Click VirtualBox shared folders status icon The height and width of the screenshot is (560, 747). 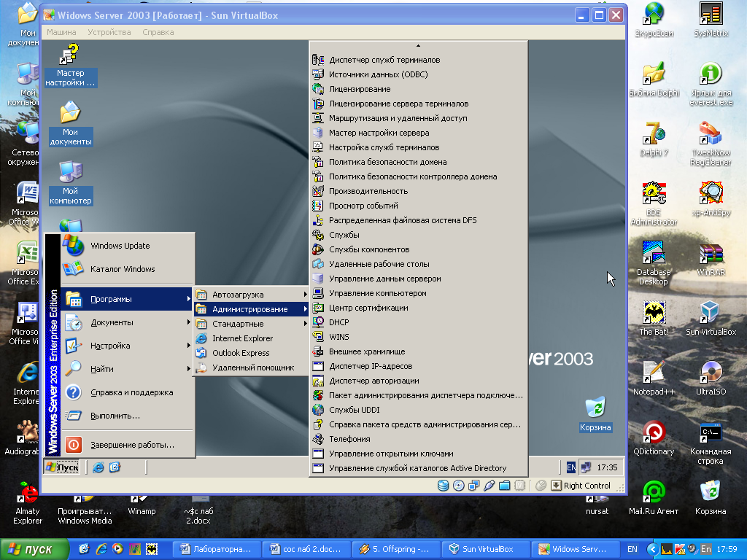click(504, 486)
